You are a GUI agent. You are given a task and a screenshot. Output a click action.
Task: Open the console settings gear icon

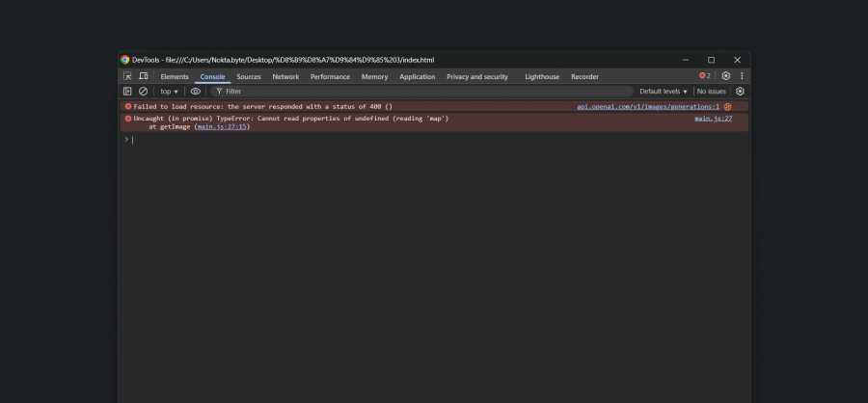tap(740, 92)
